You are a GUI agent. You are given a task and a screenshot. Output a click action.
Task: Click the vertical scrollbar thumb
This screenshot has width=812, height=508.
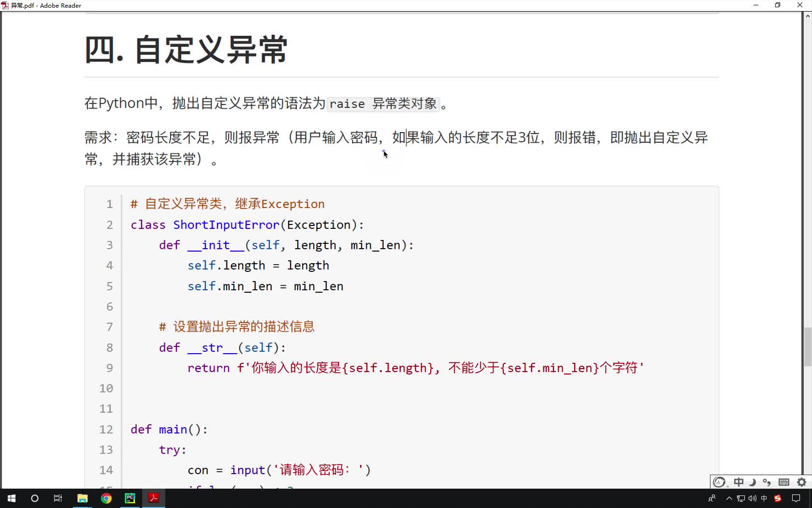(x=807, y=347)
